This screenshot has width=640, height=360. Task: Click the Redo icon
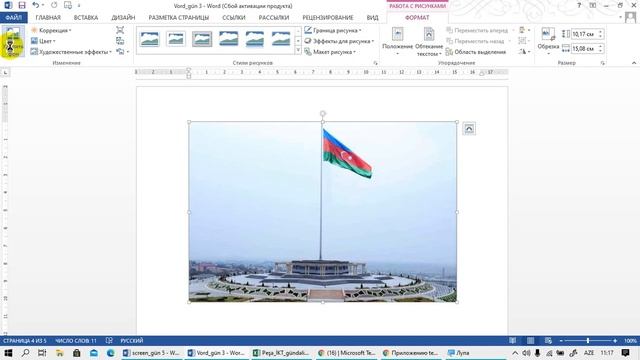tap(54, 5)
